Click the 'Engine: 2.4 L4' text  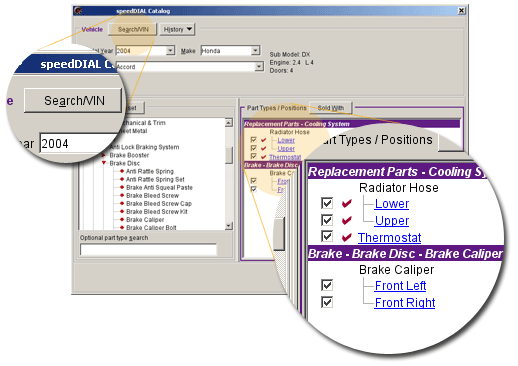[292, 62]
